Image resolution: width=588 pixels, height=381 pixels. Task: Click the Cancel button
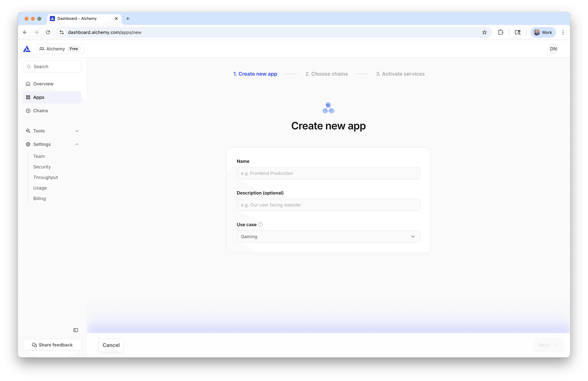click(x=111, y=345)
